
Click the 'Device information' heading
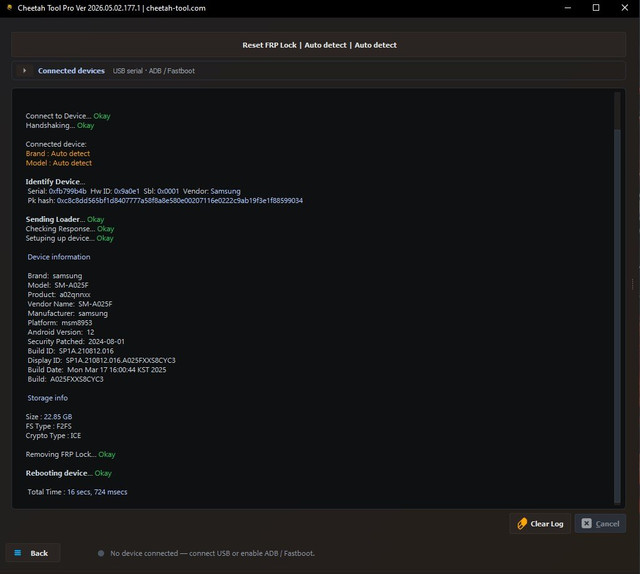coord(59,257)
